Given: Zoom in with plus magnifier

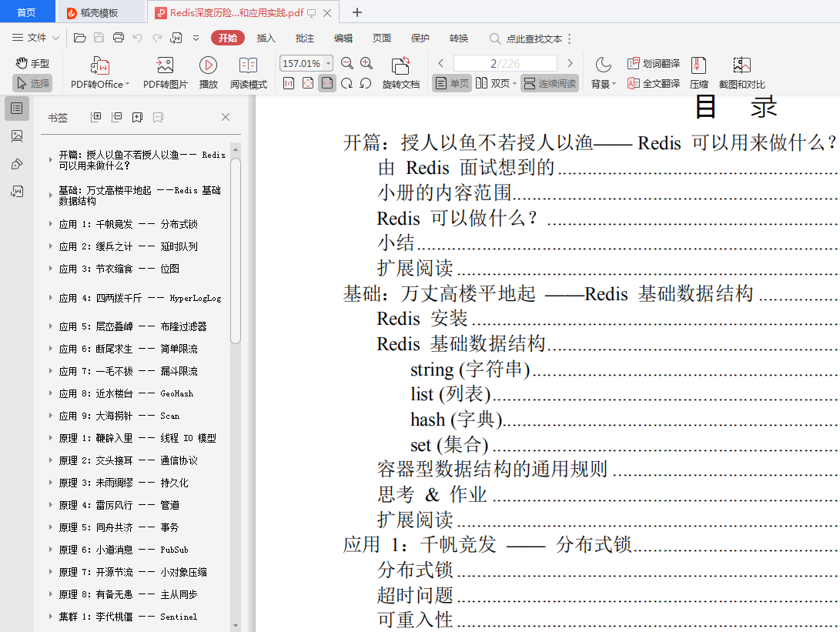Looking at the screenshot, I should [x=366, y=63].
